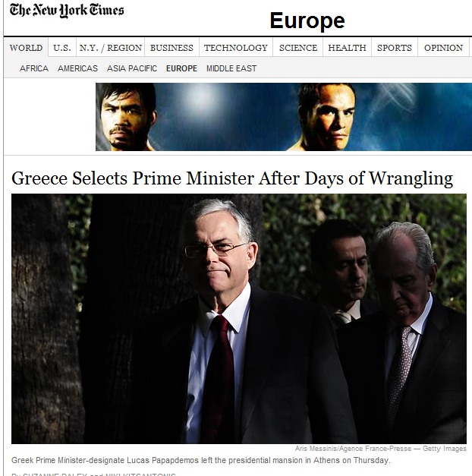
Task: Open the U.S. section tab
Action: click(62, 48)
